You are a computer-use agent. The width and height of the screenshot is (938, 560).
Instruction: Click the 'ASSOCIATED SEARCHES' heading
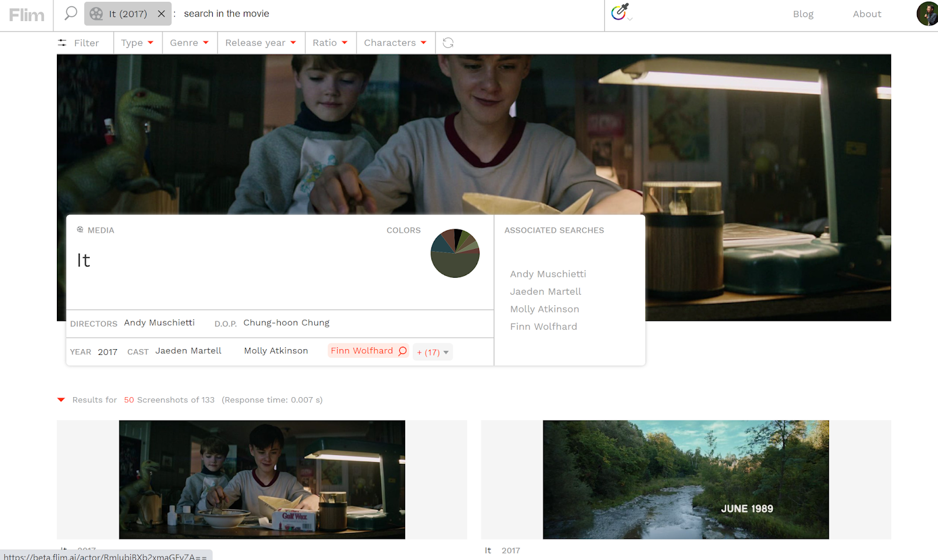(554, 230)
